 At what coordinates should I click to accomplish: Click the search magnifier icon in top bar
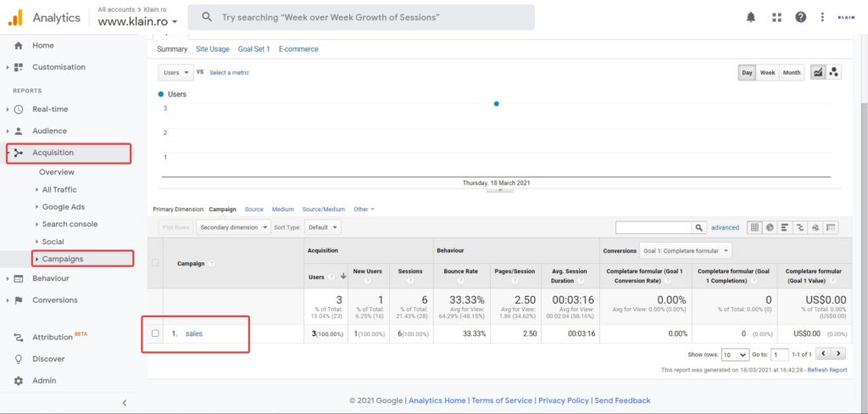point(207,17)
